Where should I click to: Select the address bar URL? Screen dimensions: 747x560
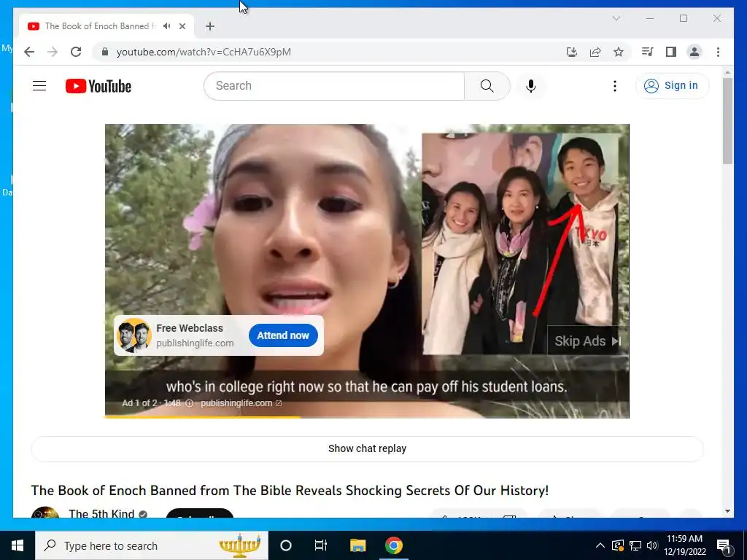coord(204,52)
